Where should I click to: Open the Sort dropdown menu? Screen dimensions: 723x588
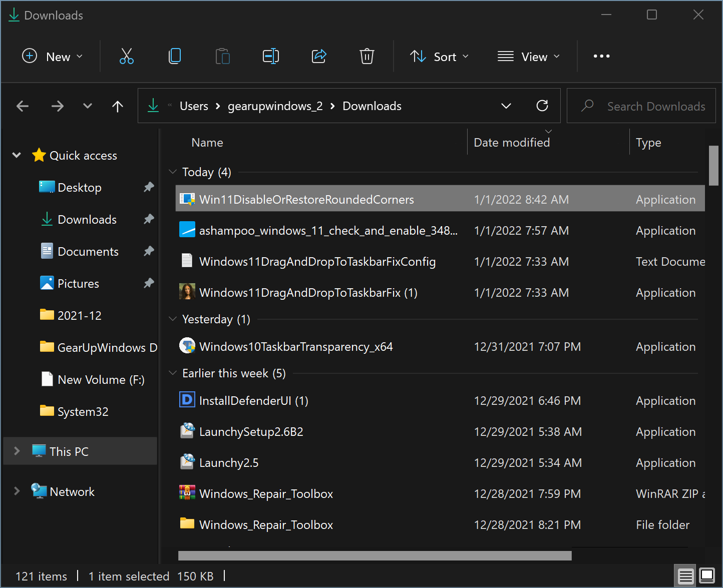pos(440,57)
